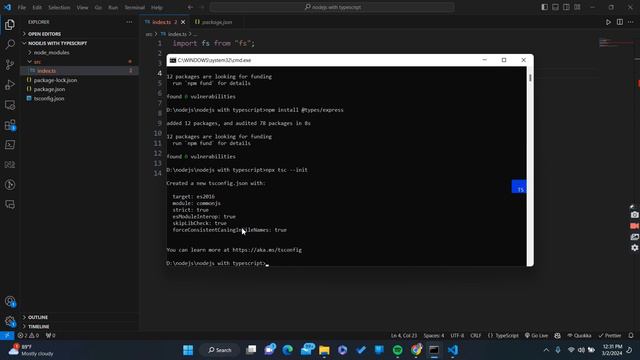Open Windows taskbar Search box

point(220,350)
